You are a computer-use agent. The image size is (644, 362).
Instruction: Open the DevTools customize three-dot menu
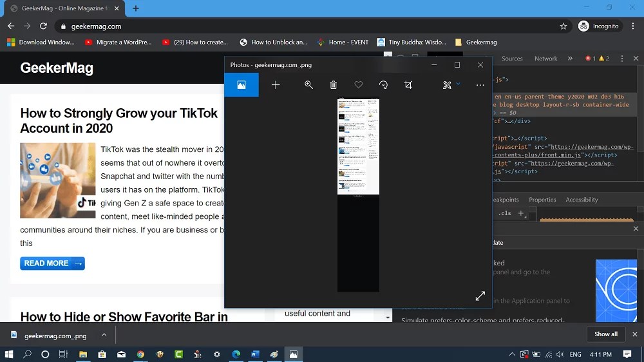pyautogui.click(x=622, y=59)
